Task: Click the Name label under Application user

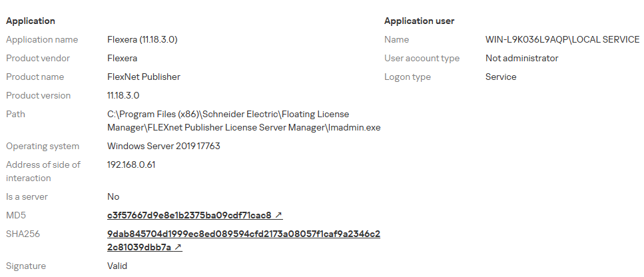Action: click(x=396, y=40)
